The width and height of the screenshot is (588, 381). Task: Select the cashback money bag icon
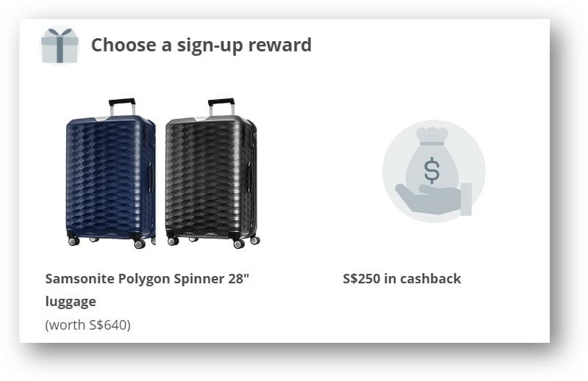(432, 170)
